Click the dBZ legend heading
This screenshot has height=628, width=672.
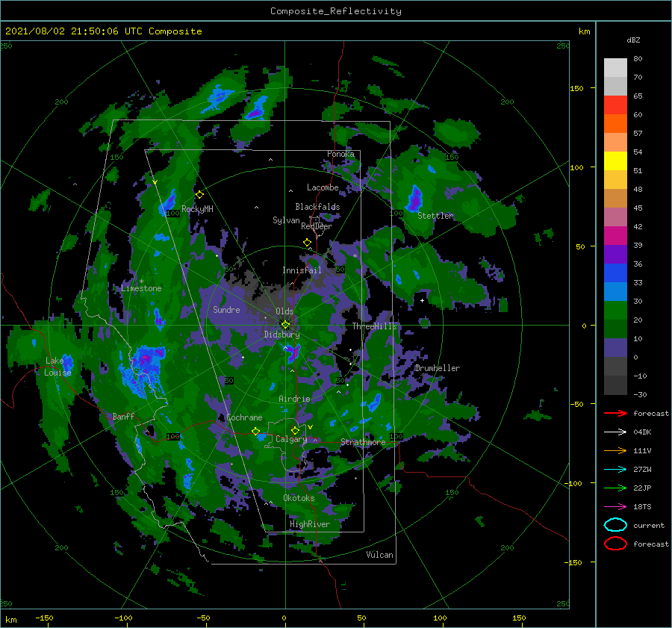click(633, 40)
